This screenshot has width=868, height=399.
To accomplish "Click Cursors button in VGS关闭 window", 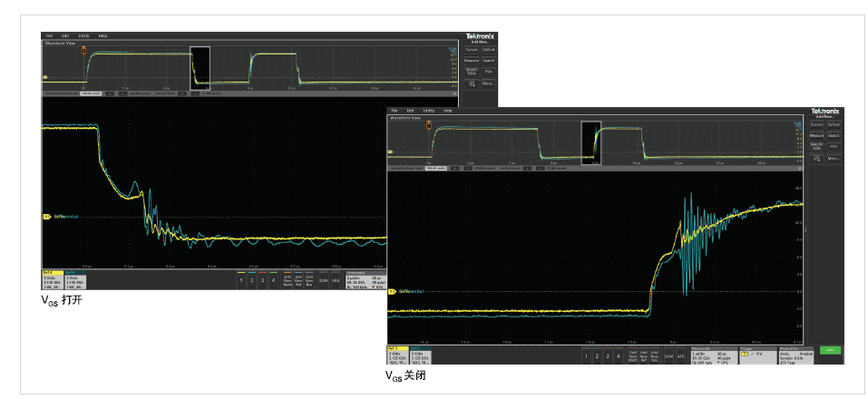I will pyautogui.click(x=816, y=125).
